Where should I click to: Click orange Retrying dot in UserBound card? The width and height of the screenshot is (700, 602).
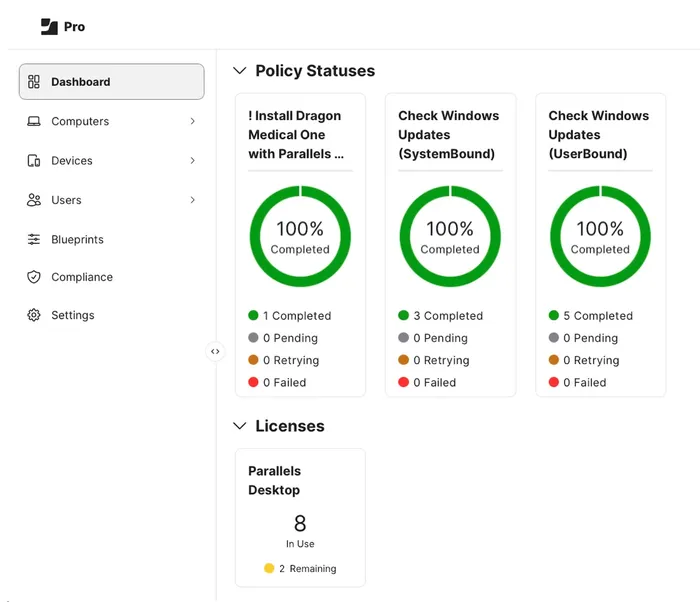[554, 360]
